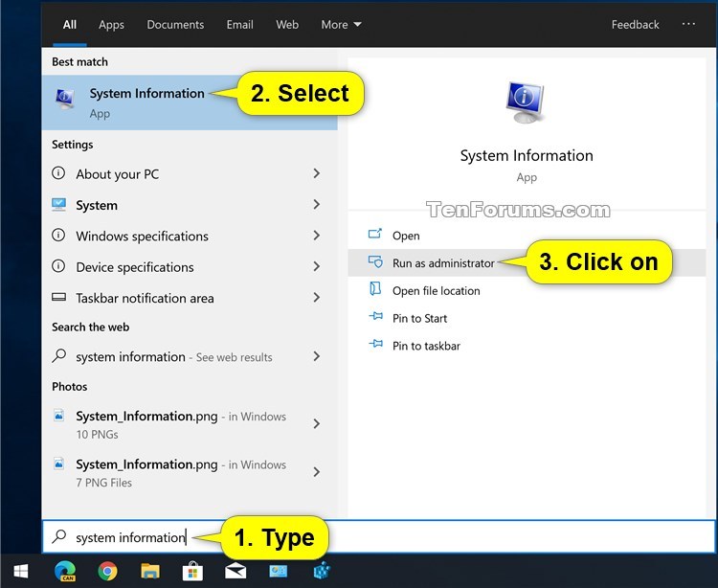
Task: Click the info icon beside About your PC
Action: point(58,173)
